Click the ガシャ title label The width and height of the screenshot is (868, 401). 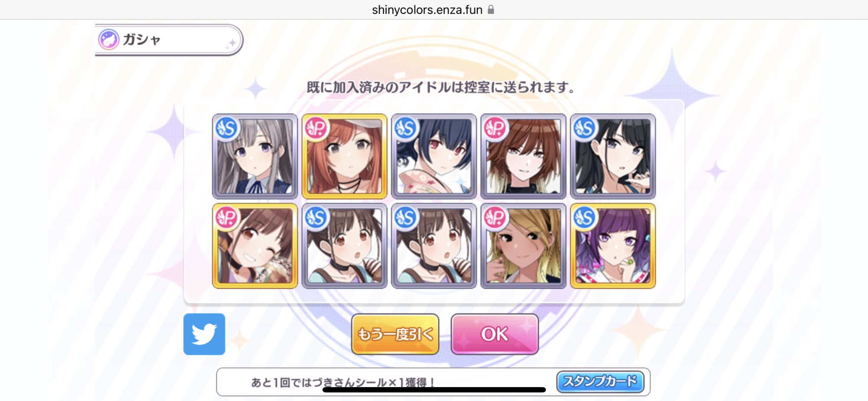(141, 39)
